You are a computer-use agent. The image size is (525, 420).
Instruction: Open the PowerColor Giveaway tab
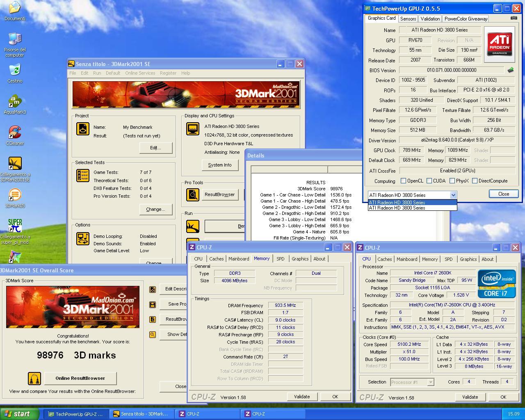(466, 19)
